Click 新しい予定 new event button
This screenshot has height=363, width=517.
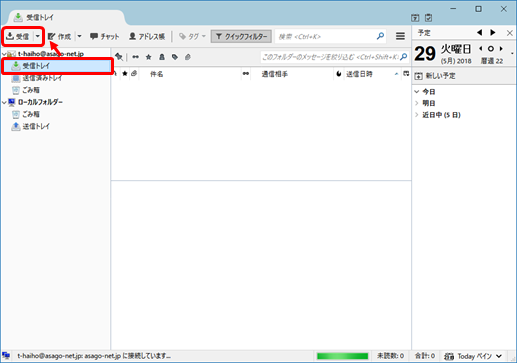click(x=435, y=76)
